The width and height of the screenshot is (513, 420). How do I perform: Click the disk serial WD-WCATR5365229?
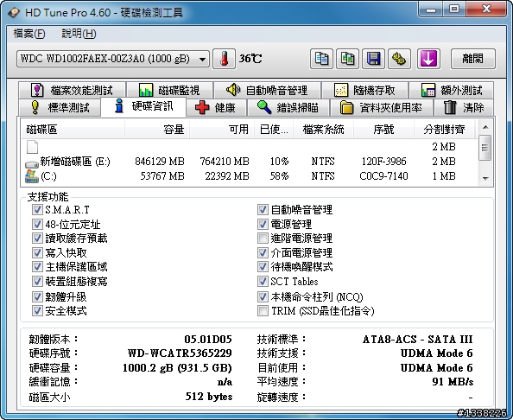coord(180,353)
